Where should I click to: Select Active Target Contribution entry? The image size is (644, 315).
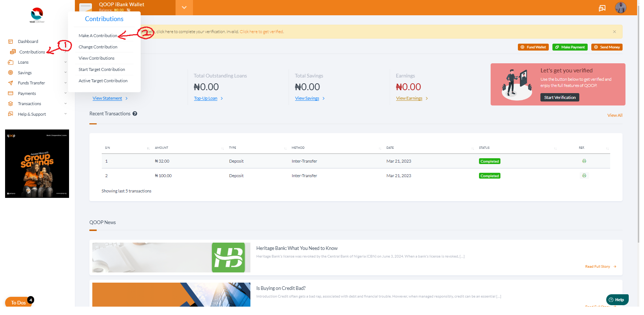click(103, 81)
